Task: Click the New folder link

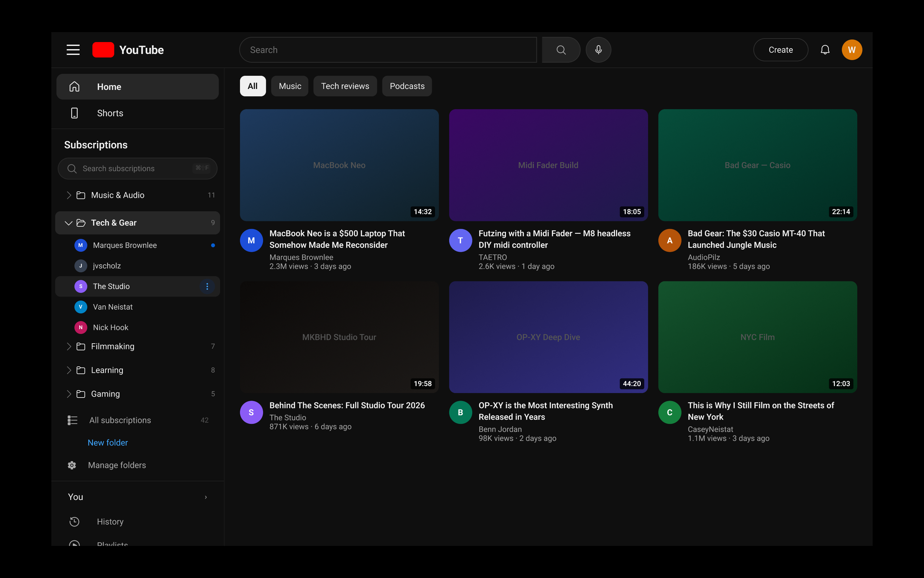Action: 108,443
